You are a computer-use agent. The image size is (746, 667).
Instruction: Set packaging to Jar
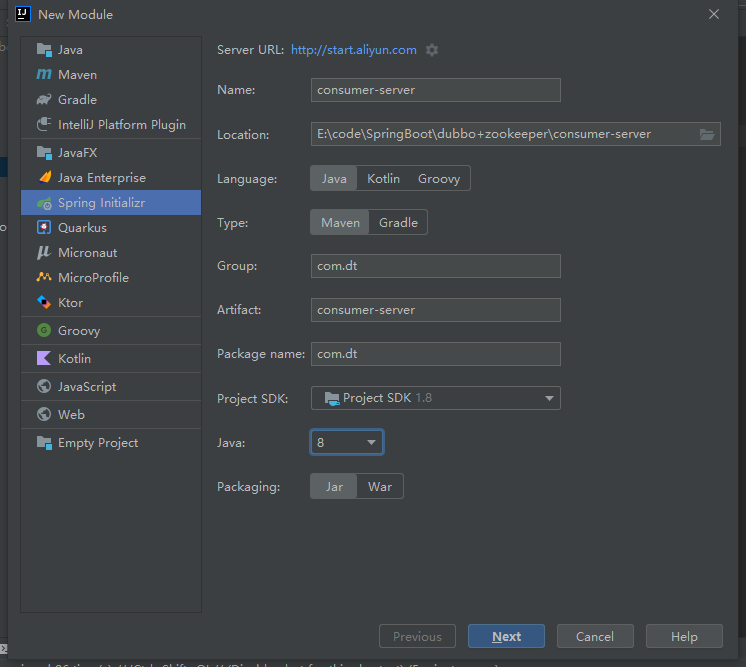coord(334,486)
